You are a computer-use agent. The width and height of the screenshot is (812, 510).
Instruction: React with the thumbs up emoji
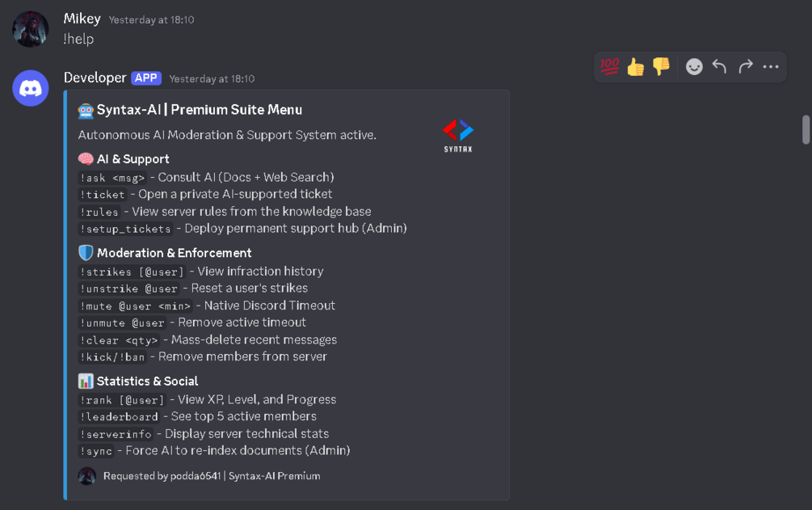coord(635,67)
